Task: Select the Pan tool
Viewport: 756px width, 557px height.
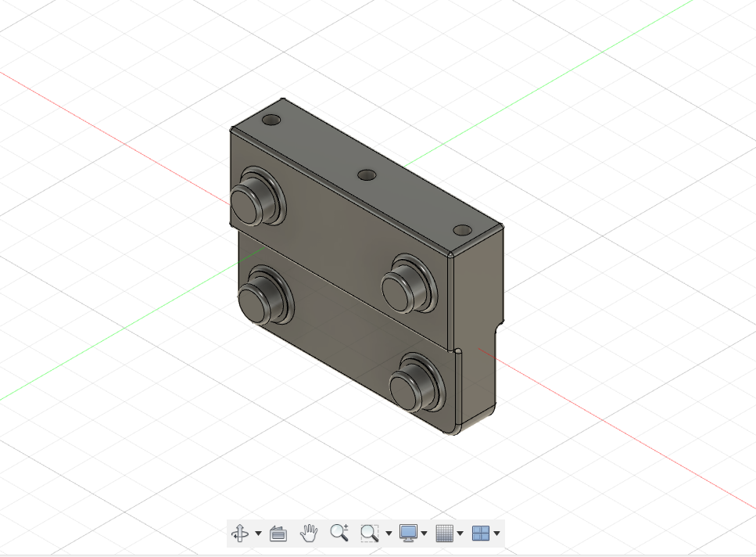Action: pyautogui.click(x=308, y=534)
